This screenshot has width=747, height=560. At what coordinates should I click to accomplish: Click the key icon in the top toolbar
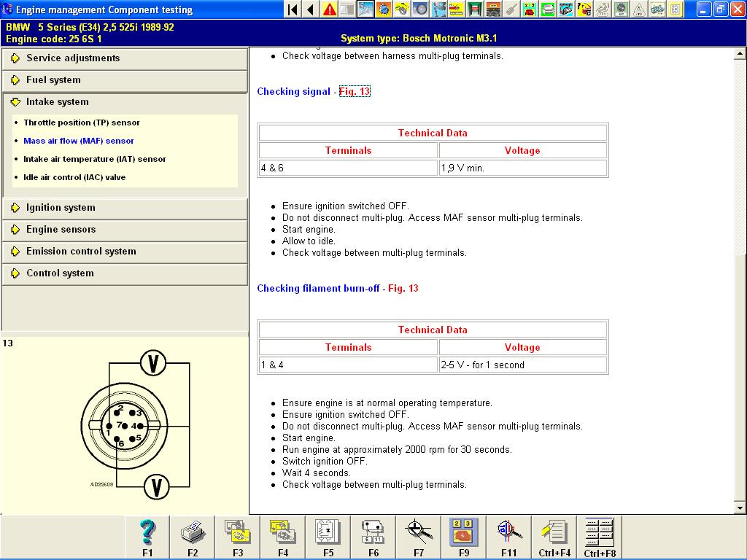511,9
